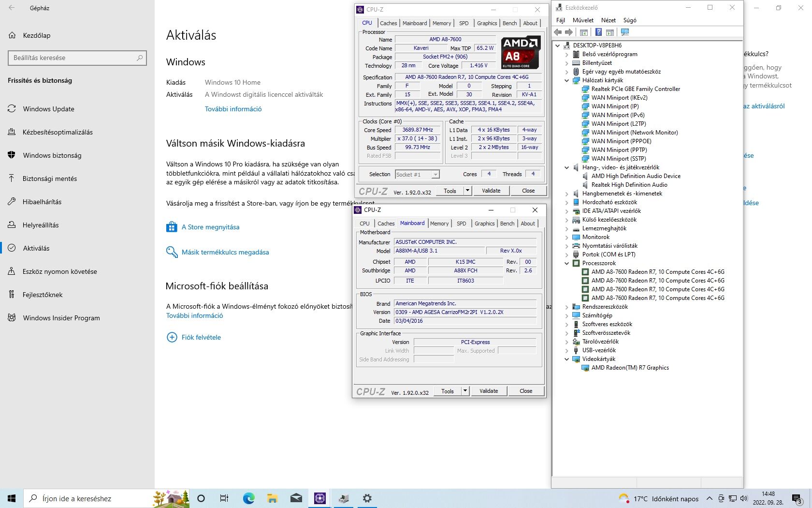
Task: Open the Mail app from taskbar
Action: 296,498
